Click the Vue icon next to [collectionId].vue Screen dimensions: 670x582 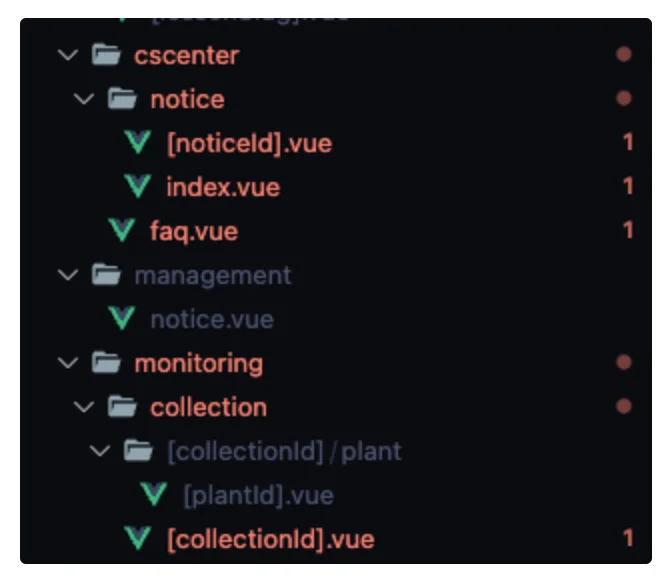click(x=138, y=539)
